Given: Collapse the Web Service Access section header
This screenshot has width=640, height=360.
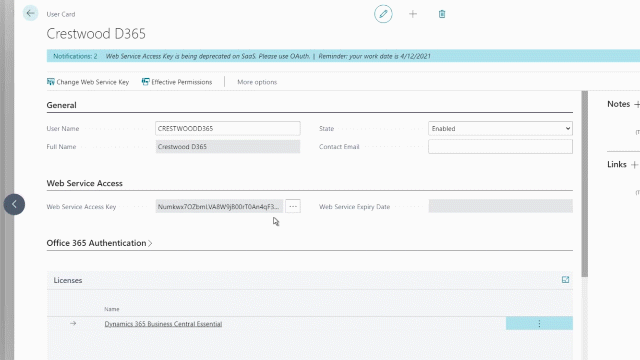Looking at the screenshot, I should click(x=84, y=183).
